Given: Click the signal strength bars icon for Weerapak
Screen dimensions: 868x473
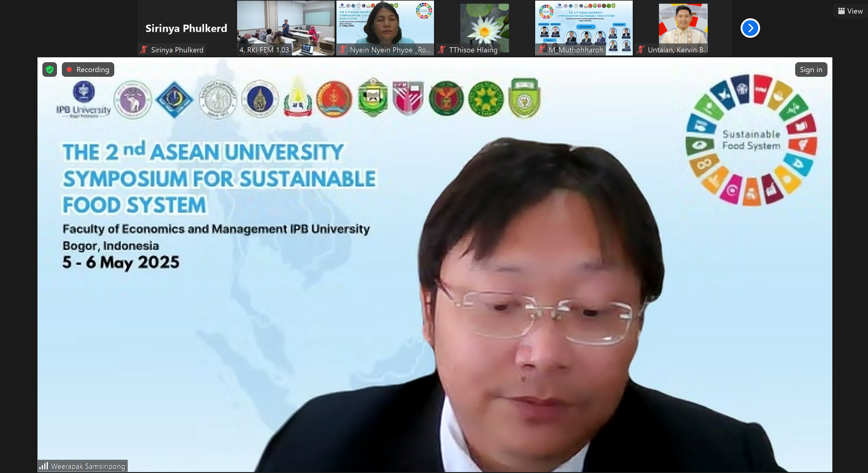Looking at the screenshot, I should click(x=44, y=466).
